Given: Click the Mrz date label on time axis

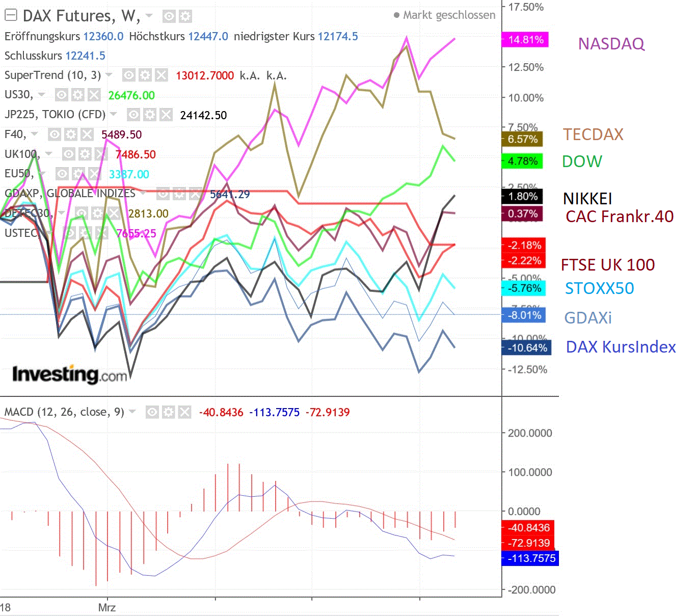Looking at the screenshot, I should coord(107,607).
